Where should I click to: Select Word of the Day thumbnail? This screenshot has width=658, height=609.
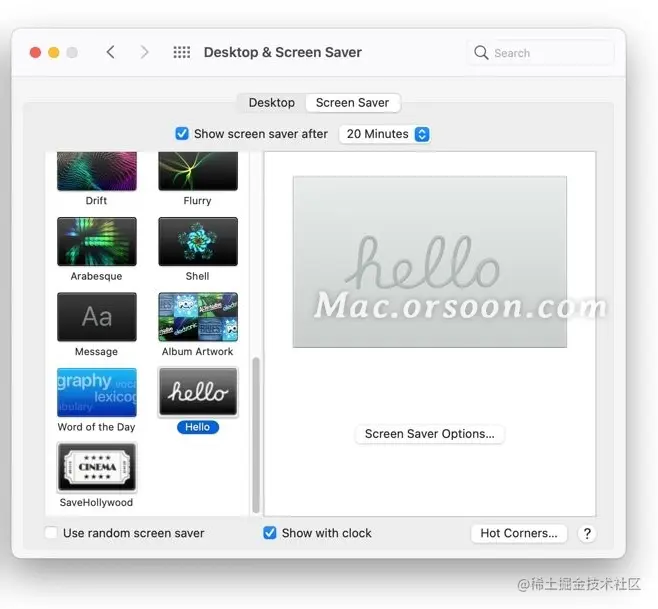click(x=97, y=392)
